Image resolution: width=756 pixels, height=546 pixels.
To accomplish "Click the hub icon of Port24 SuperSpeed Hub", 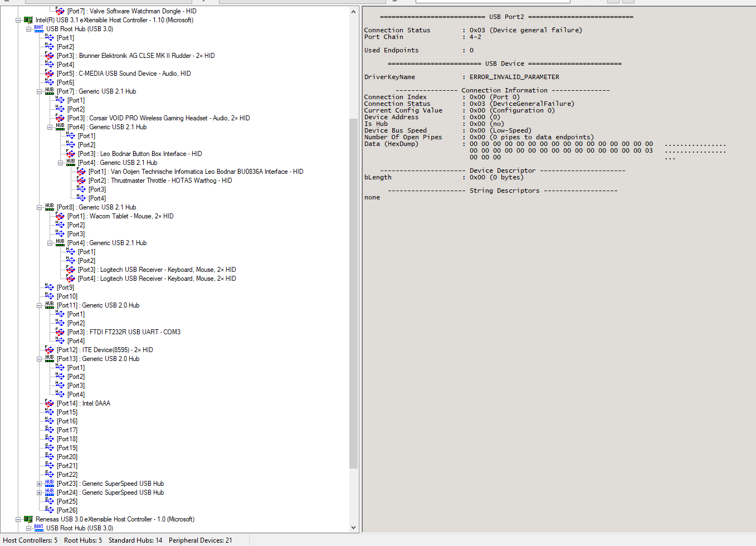I will tap(49, 493).
